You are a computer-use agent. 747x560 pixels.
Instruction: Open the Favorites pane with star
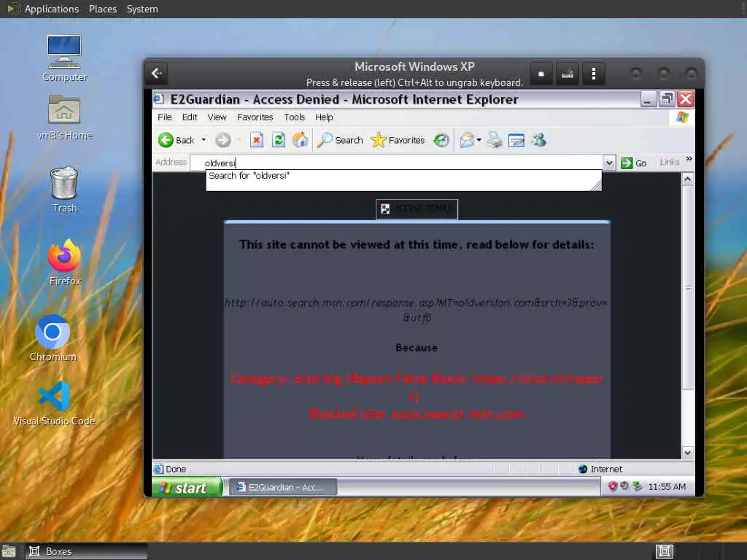coord(398,140)
